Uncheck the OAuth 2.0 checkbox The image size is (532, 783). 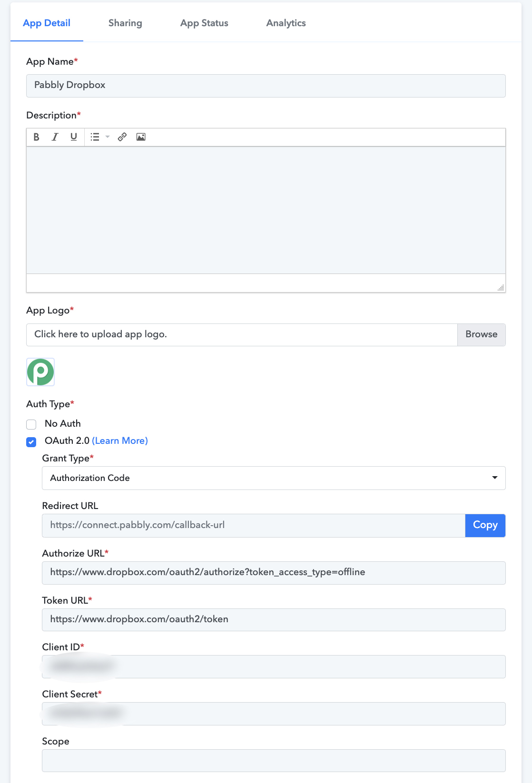[31, 442]
